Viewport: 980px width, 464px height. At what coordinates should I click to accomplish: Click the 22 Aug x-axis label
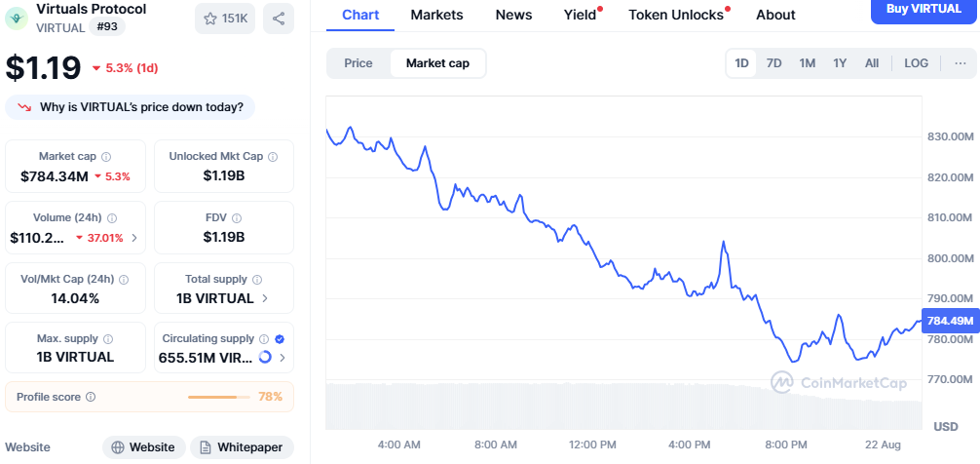pos(884,445)
